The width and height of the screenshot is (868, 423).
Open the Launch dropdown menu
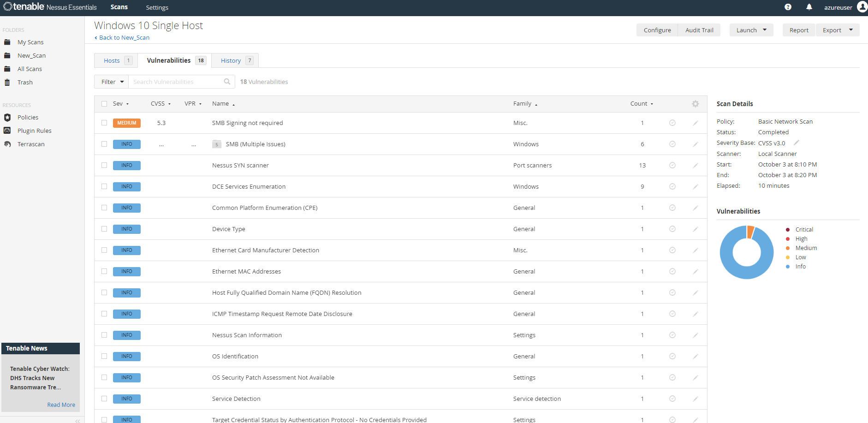(x=751, y=30)
